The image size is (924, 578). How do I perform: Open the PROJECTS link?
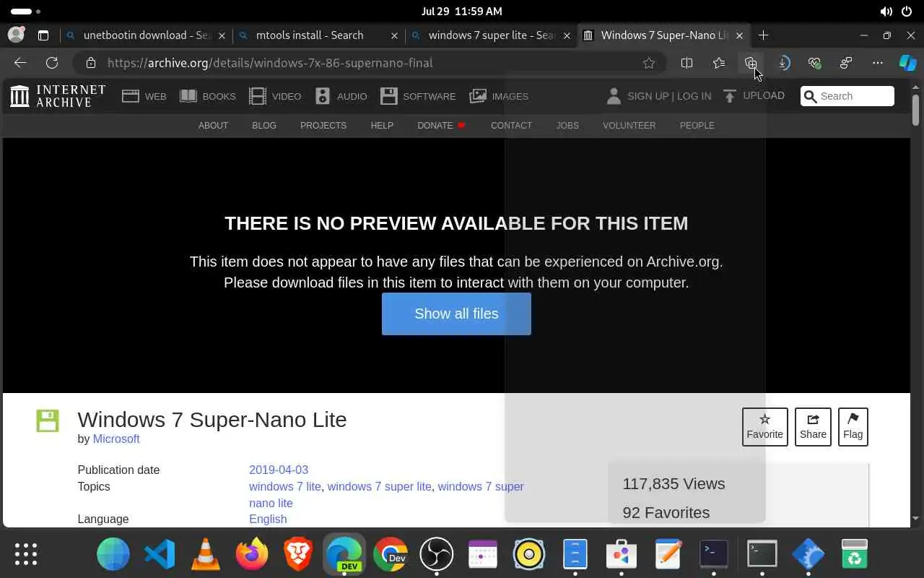click(x=323, y=126)
